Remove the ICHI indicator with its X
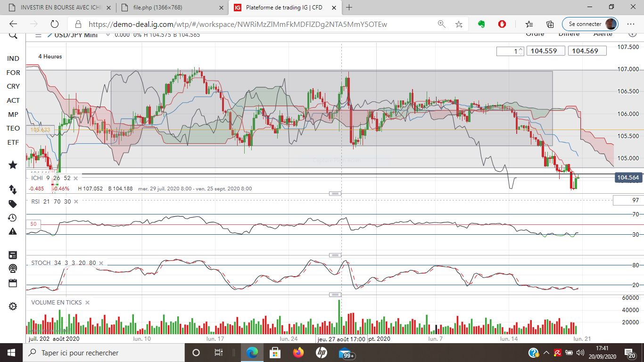Viewport: 644px width, 362px height. coord(75,178)
